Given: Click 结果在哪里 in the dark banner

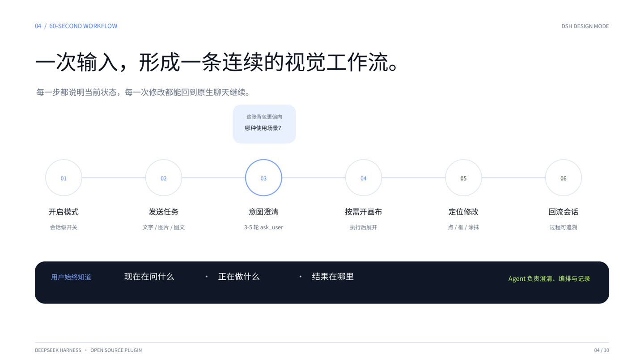Looking at the screenshot, I should pyautogui.click(x=333, y=277).
